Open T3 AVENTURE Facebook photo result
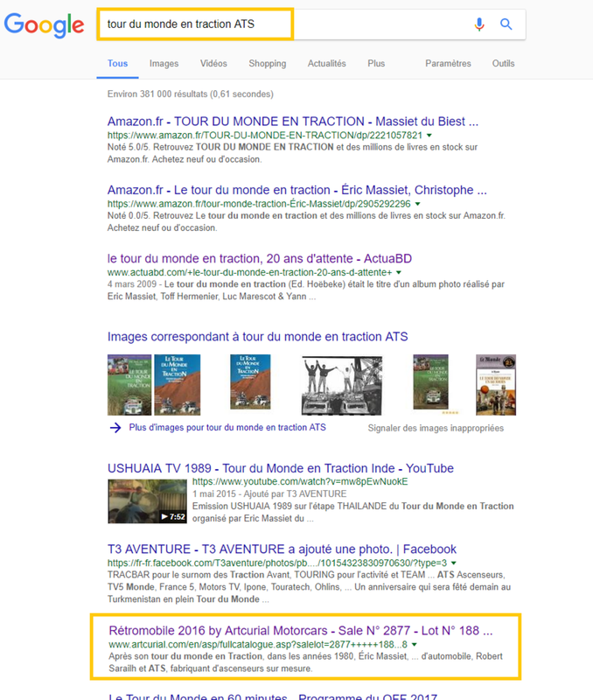This screenshot has width=593, height=700. click(282, 549)
